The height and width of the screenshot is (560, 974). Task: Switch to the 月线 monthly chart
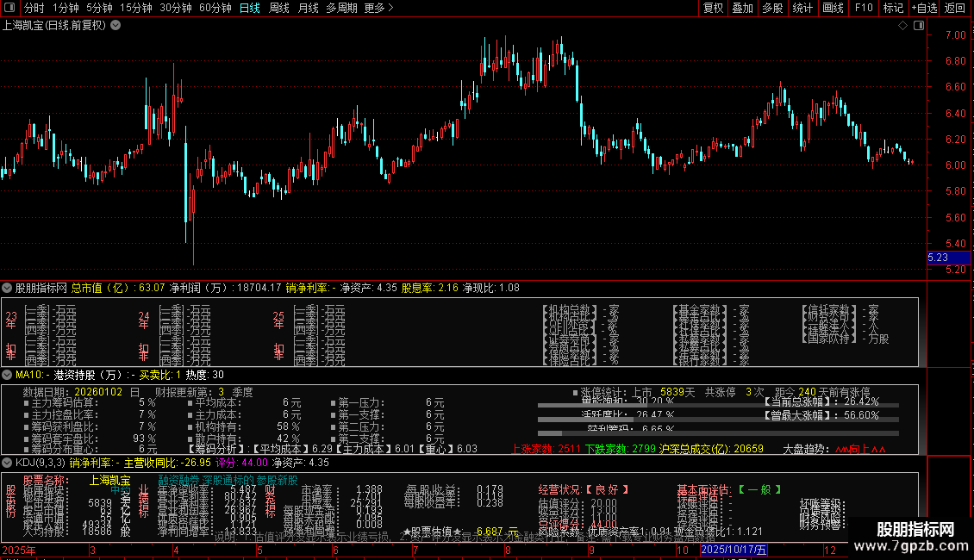point(308,8)
